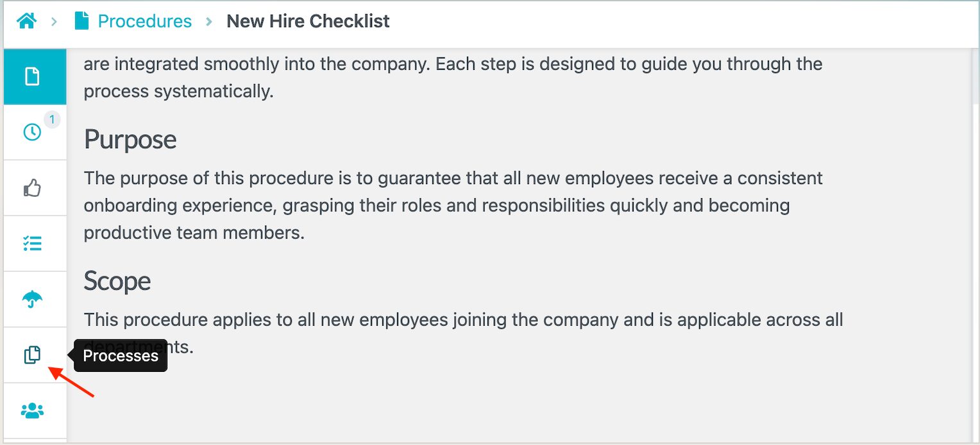Click the Purpose heading
Viewport: 980px width, 445px height.
coord(130,140)
